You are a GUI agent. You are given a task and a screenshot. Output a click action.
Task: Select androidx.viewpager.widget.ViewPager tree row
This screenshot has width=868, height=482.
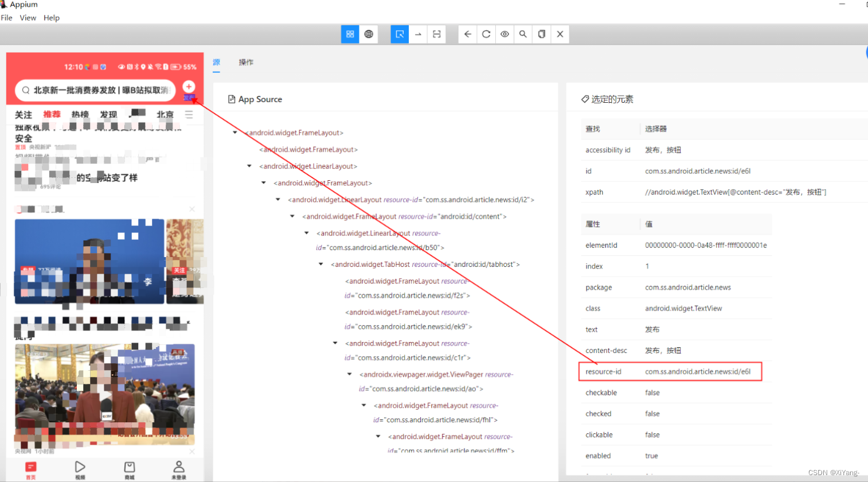(x=436, y=382)
